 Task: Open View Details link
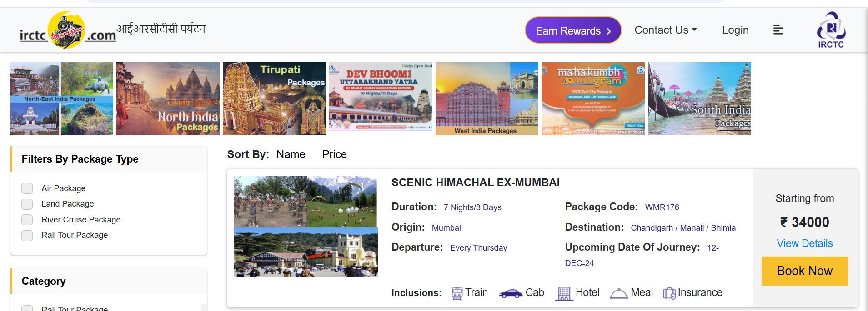point(804,243)
